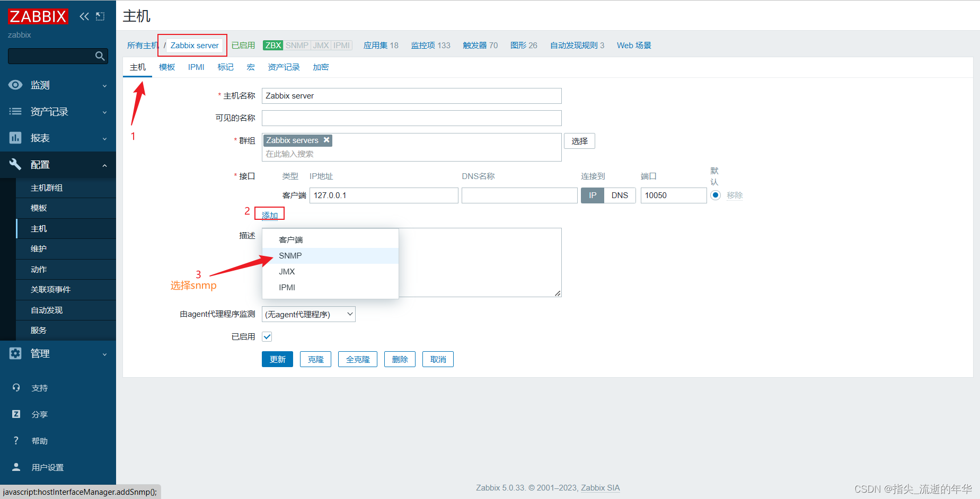
Task: Open the 所有主机 breadcrumb link
Action: click(143, 46)
